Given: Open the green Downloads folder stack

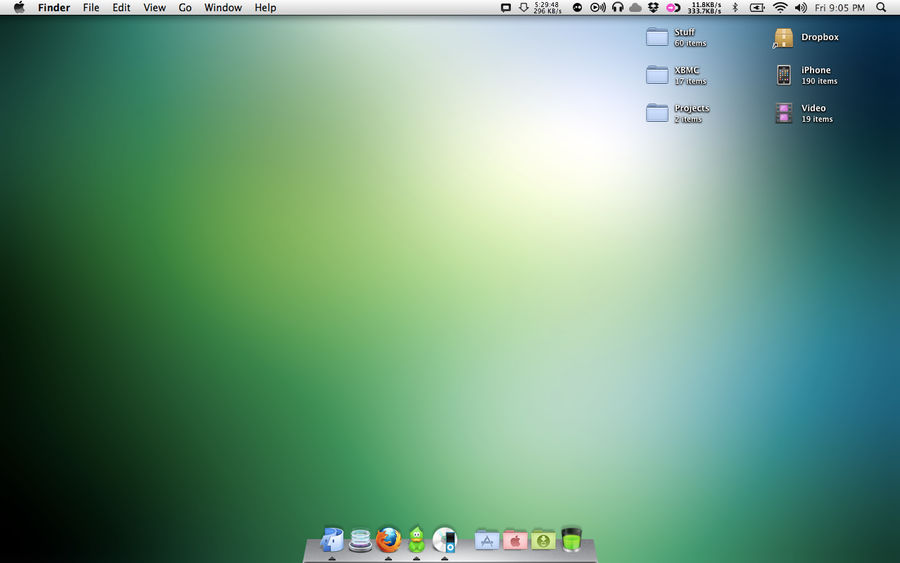Looking at the screenshot, I should pos(543,540).
